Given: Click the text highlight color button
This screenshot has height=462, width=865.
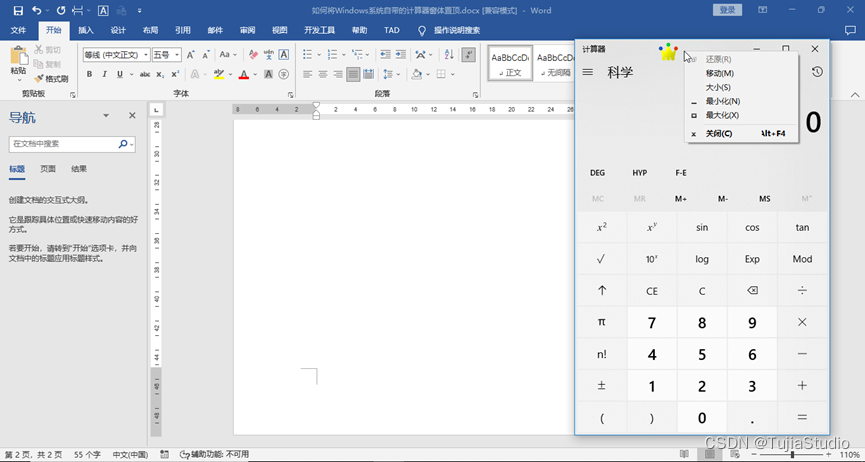Looking at the screenshot, I should coord(219,74).
